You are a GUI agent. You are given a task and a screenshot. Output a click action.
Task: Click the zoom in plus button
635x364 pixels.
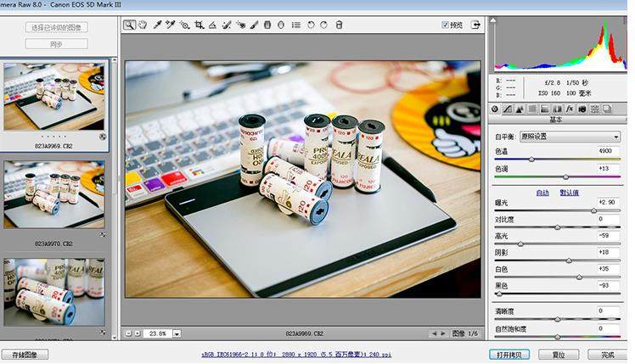pos(138,333)
